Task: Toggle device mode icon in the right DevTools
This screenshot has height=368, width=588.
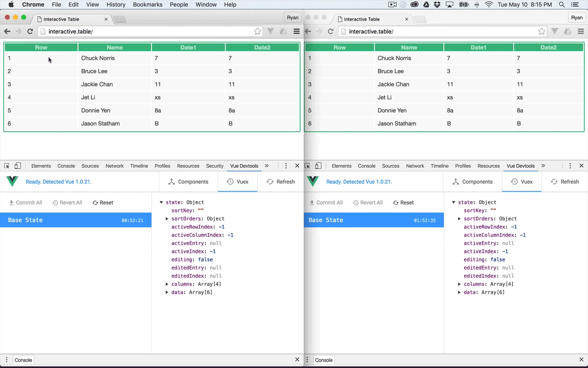Action: (318, 166)
